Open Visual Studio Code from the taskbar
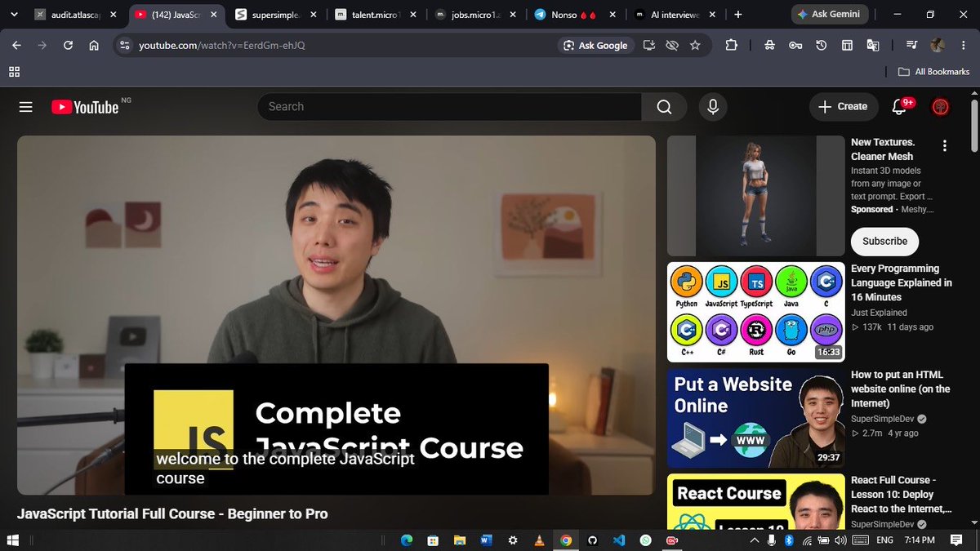The width and height of the screenshot is (980, 551). (618, 540)
